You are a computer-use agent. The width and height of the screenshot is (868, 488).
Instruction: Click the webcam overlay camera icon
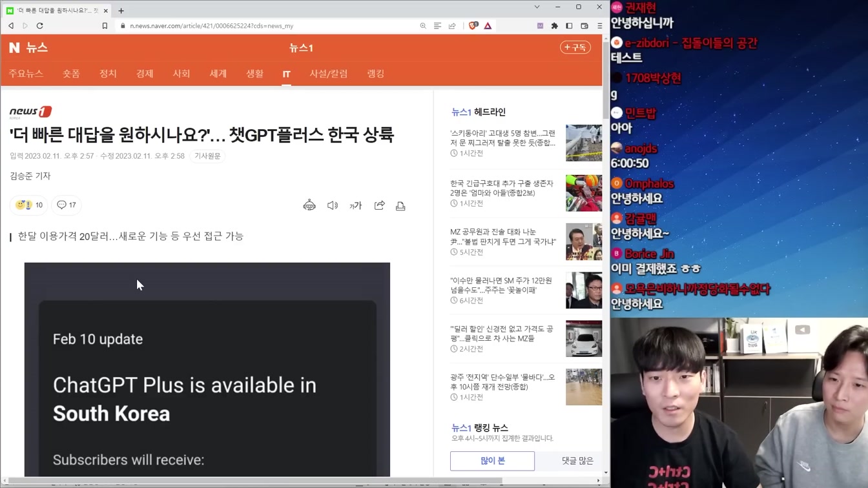pyautogui.click(x=802, y=330)
